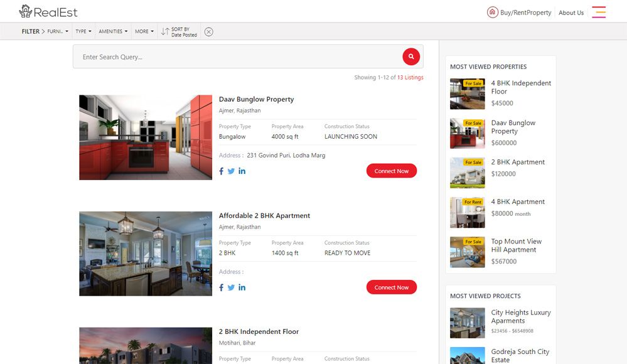
Task: Click the sort arrows icon
Action: 164,31
